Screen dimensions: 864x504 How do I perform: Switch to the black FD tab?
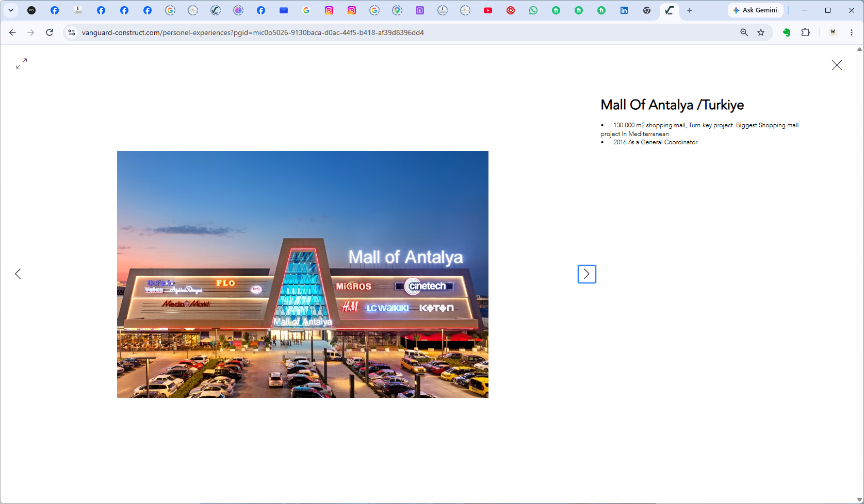click(31, 10)
